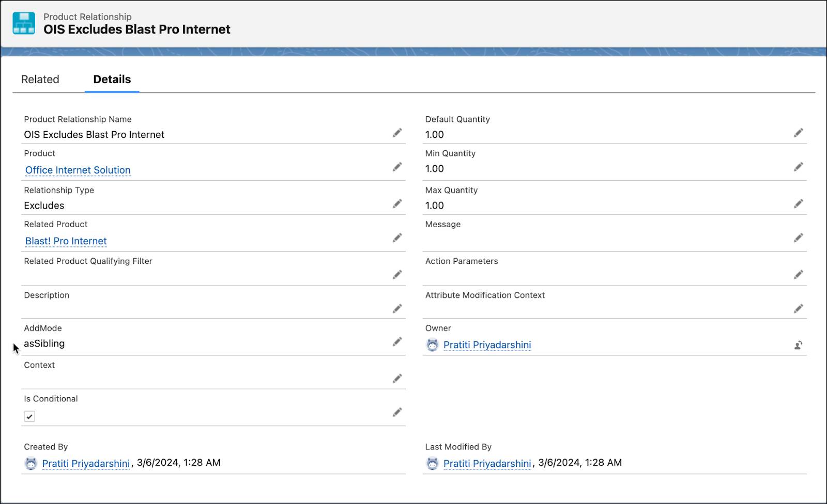Click the Related Product Qualifying Filter label
Viewport: 827px width, 504px height.
pyautogui.click(x=88, y=261)
